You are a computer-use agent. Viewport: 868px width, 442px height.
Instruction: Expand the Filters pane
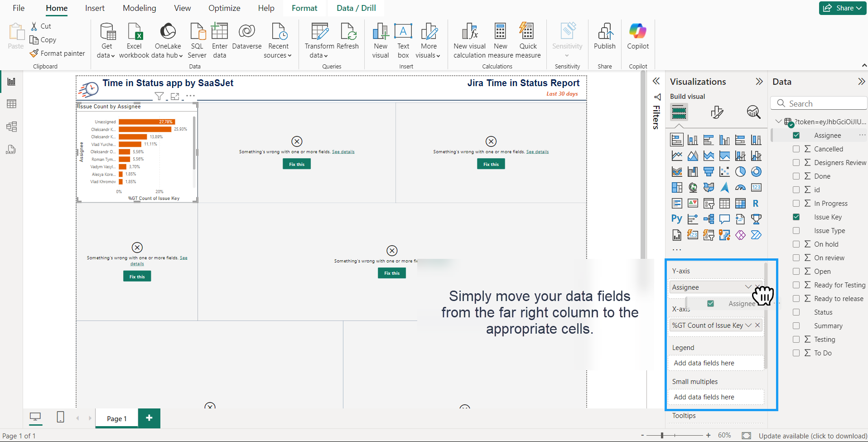656,82
